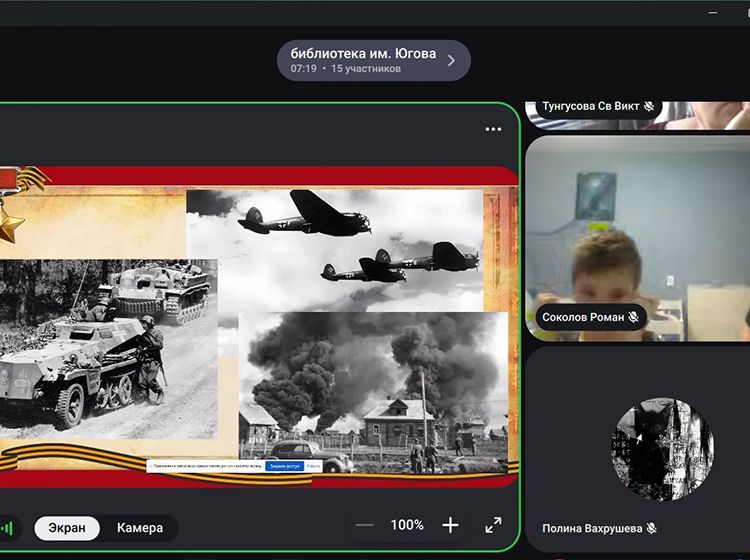750x560 pixels.
Task: Click the Соколов Роман name label
Action: [583, 317]
